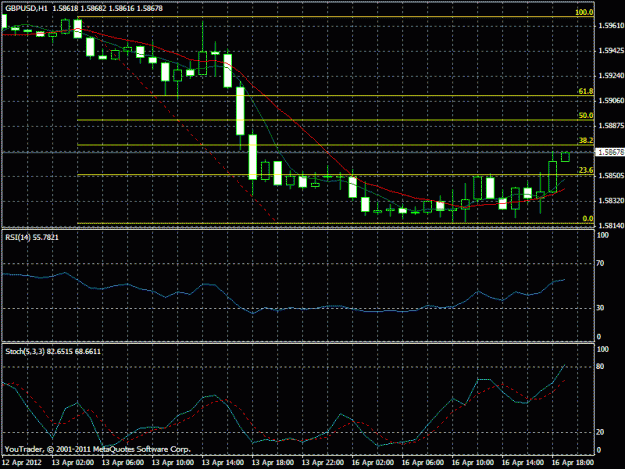Click the tall bearish candle below 61.8 level
625x469 pixels.
240,111
